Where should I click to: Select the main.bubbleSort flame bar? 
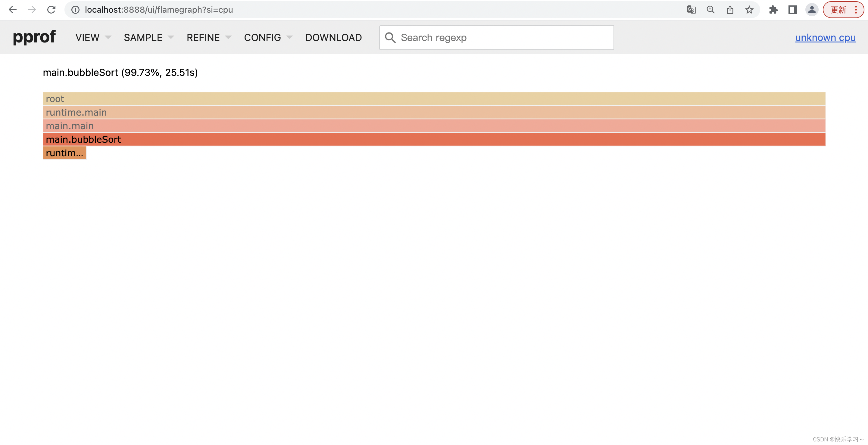click(x=434, y=139)
